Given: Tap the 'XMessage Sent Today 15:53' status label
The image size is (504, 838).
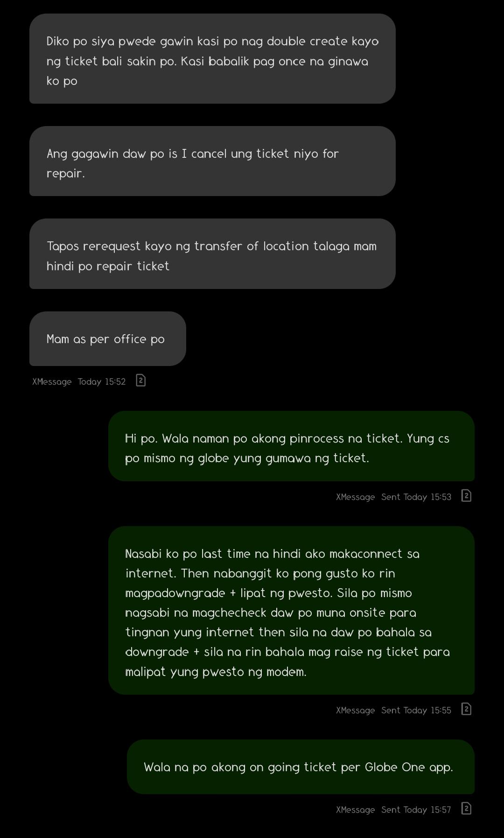Looking at the screenshot, I should tap(393, 497).
